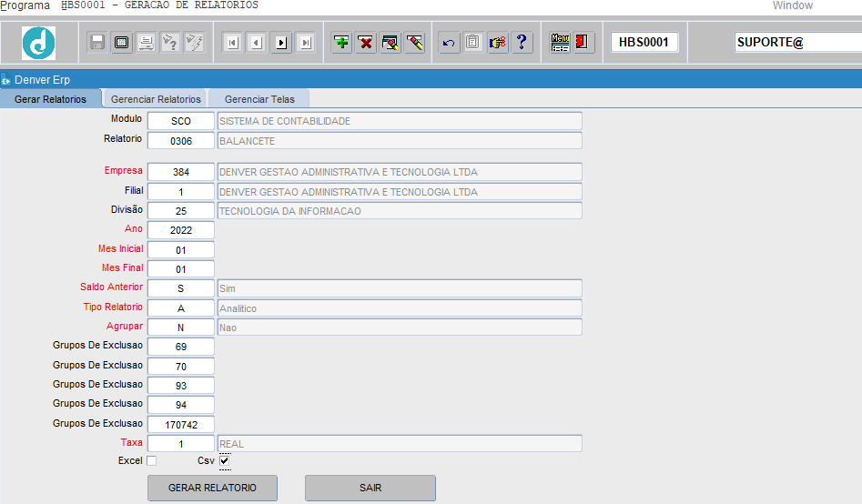Click the Modulo field containing SCO

[181, 121]
